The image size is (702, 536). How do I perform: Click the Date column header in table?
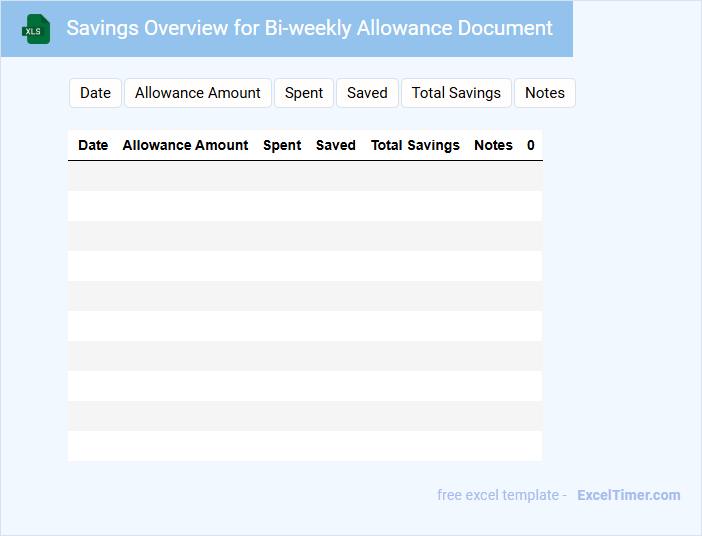pyautogui.click(x=93, y=145)
